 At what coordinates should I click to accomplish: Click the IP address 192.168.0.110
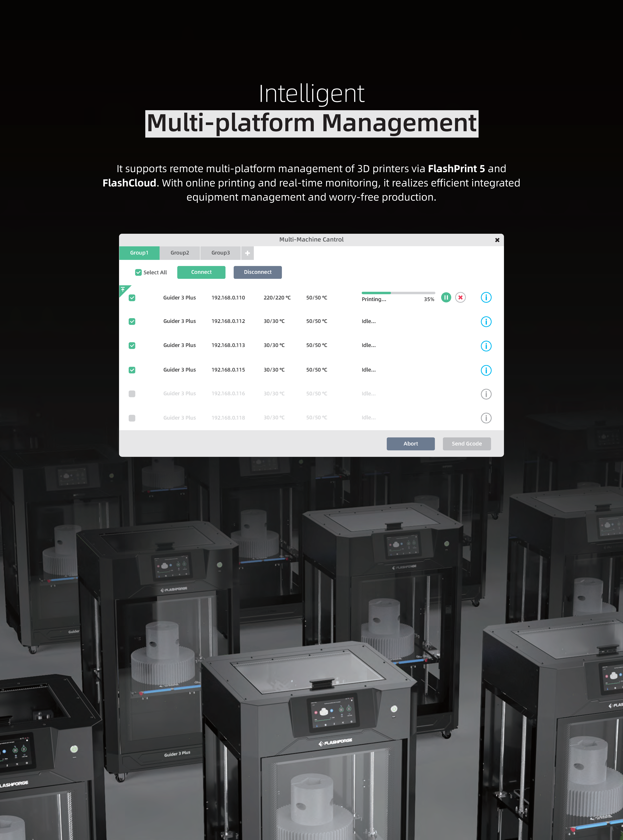[x=228, y=298]
